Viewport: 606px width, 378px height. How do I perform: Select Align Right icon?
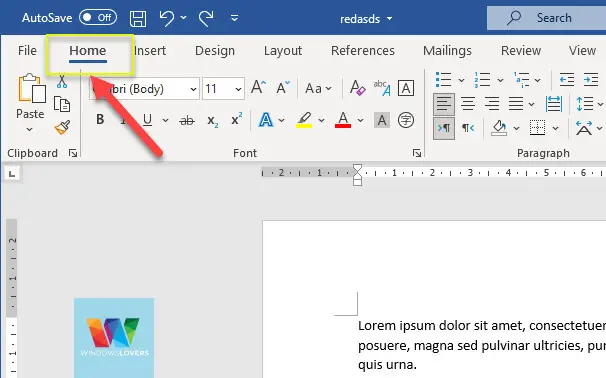(x=492, y=104)
